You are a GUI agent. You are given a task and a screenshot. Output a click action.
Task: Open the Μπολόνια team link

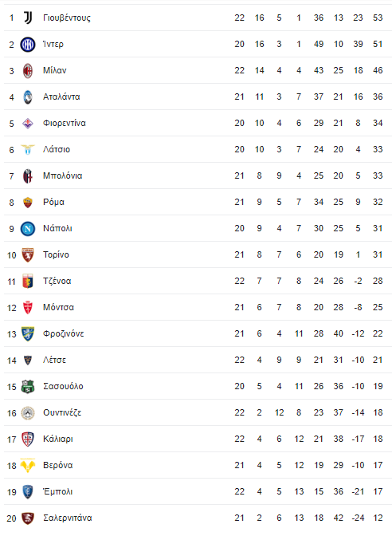click(x=62, y=175)
